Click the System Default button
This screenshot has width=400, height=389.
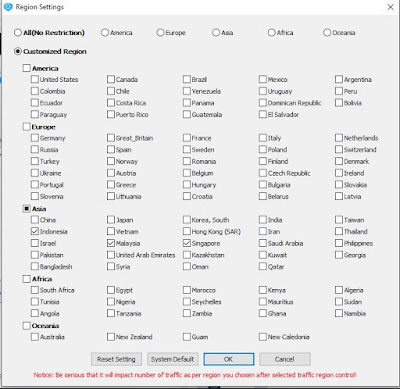(x=173, y=359)
